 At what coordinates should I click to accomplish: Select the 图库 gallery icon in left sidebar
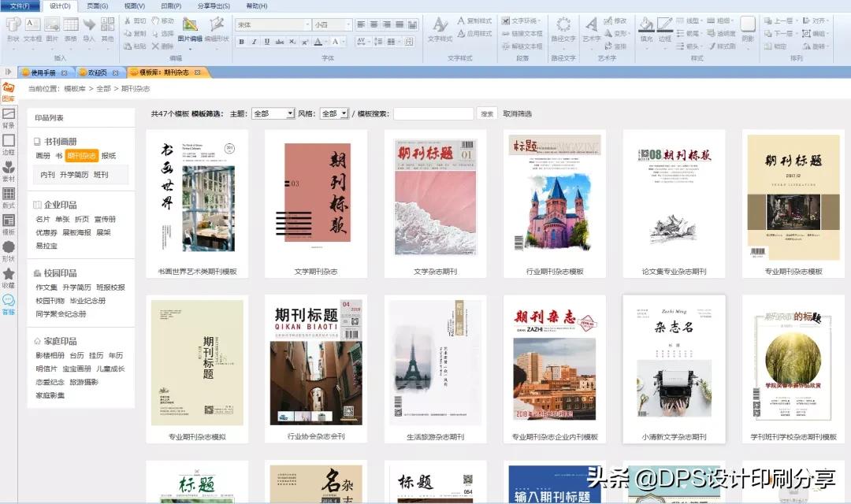click(x=9, y=88)
